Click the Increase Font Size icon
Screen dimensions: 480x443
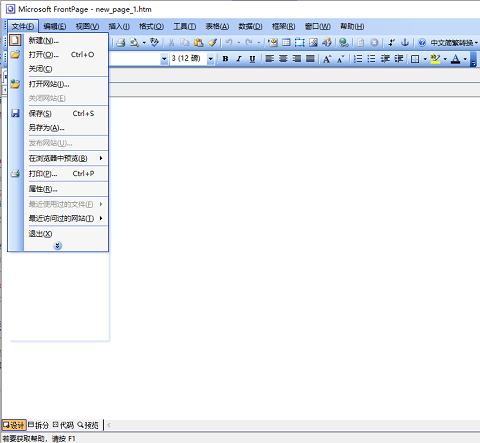(327, 59)
